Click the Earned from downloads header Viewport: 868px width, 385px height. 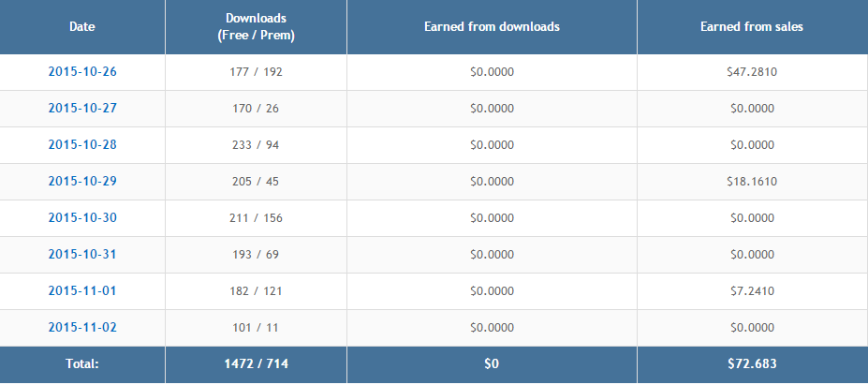(492, 26)
